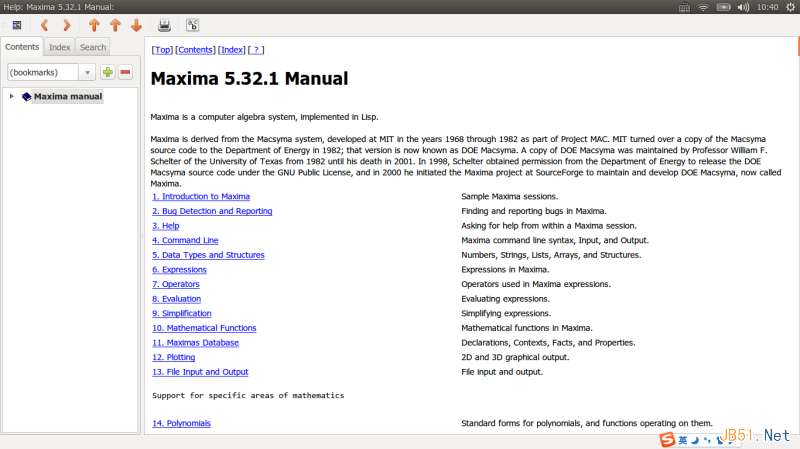Click the orange down arrow

coord(136,25)
